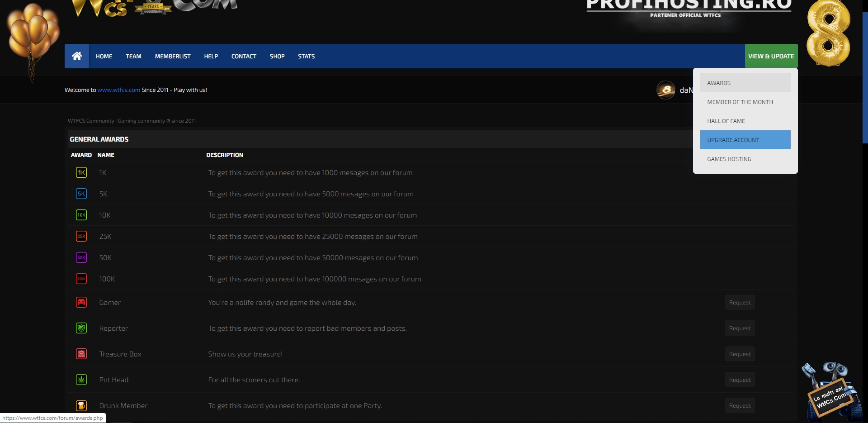This screenshot has width=868, height=423.
Task: Click the Drunk Member beer award icon
Action: (x=81, y=405)
